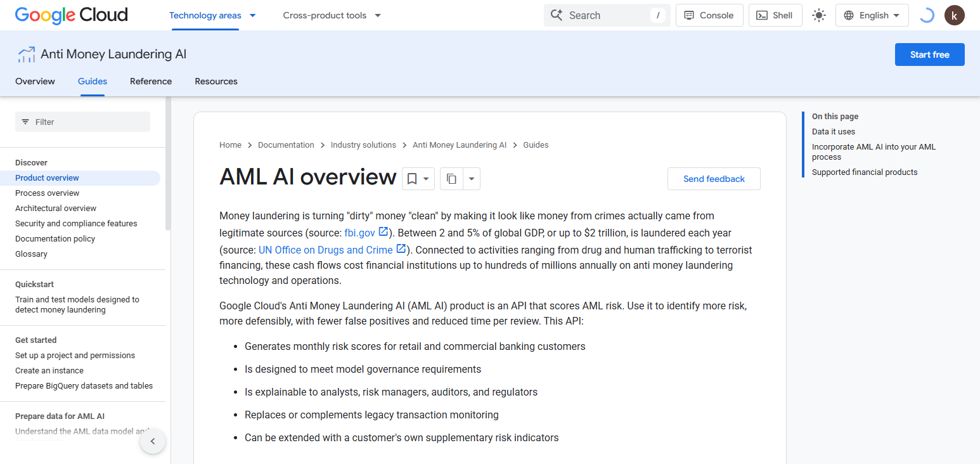Switch to the Overview tab

(x=35, y=81)
